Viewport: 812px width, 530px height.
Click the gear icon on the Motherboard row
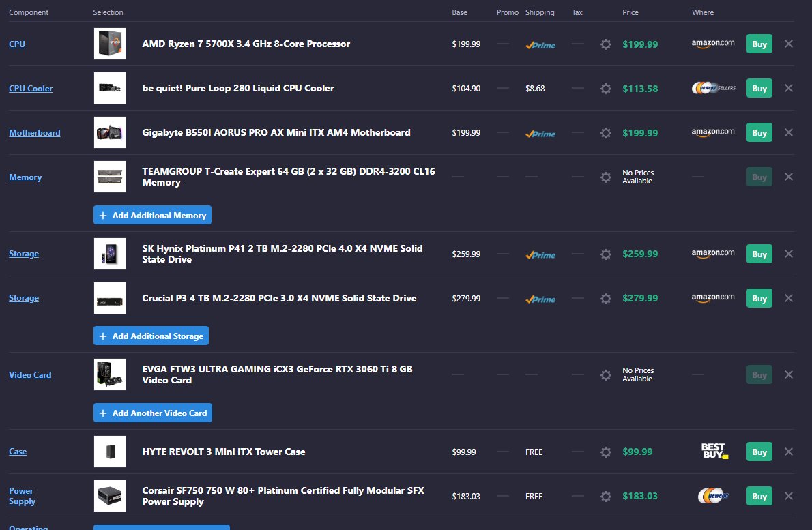pyautogui.click(x=605, y=133)
